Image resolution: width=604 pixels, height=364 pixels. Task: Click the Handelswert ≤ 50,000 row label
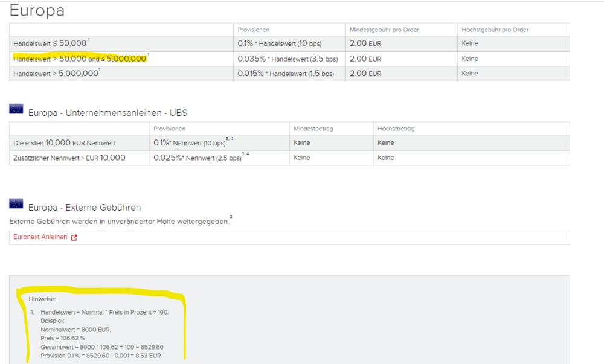[x=51, y=43]
